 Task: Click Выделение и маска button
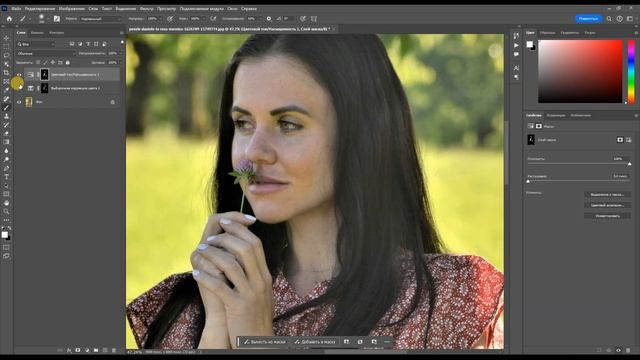coord(607,195)
